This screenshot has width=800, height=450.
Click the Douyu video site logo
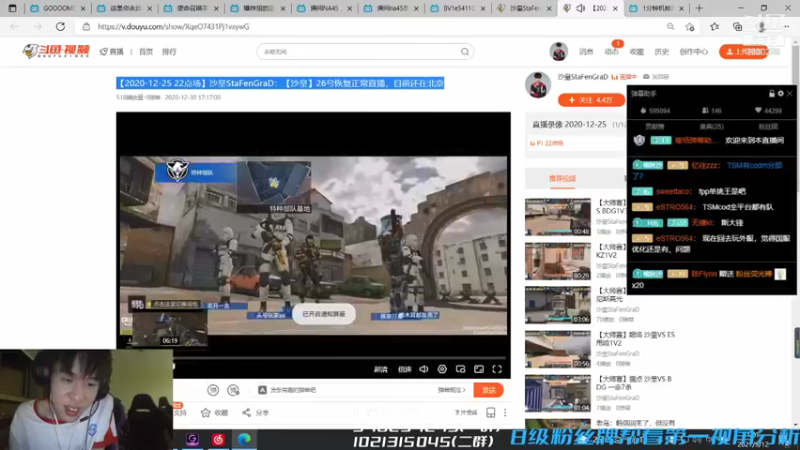pos(56,51)
